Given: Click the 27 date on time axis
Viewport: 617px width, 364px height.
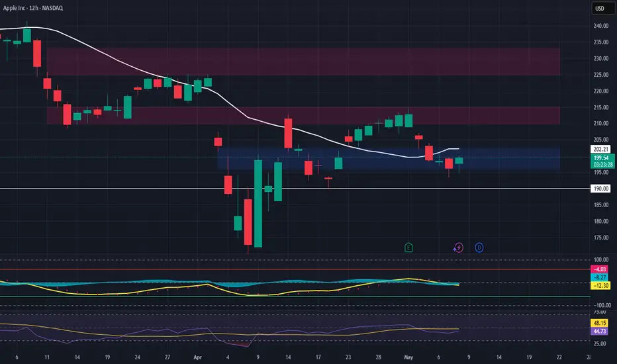Looking at the screenshot, I should 167,357.
